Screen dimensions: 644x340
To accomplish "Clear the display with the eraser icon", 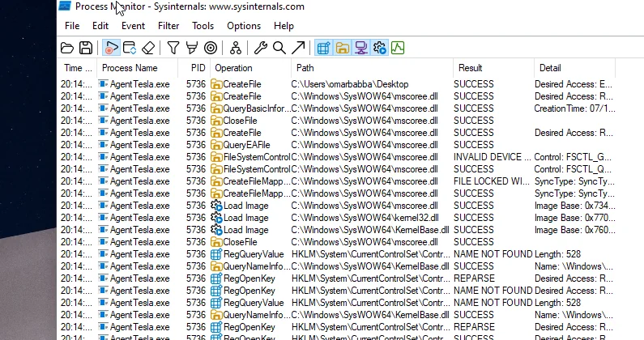I will pyautogui.click(x=148, y=48).
